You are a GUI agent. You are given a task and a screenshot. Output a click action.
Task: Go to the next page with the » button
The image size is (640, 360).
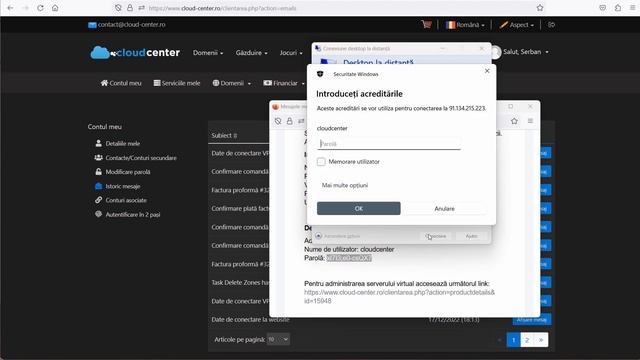pyautogui.click(x=541, y=340)
